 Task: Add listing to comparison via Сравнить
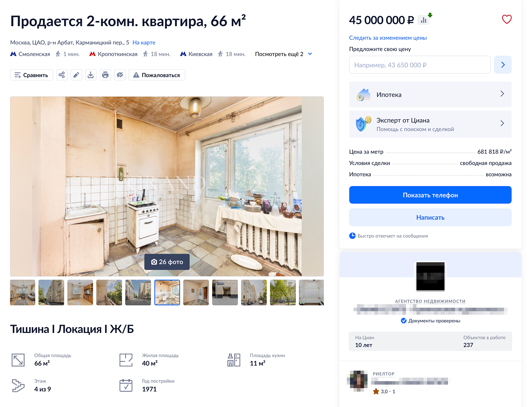(x=31, y=75)
